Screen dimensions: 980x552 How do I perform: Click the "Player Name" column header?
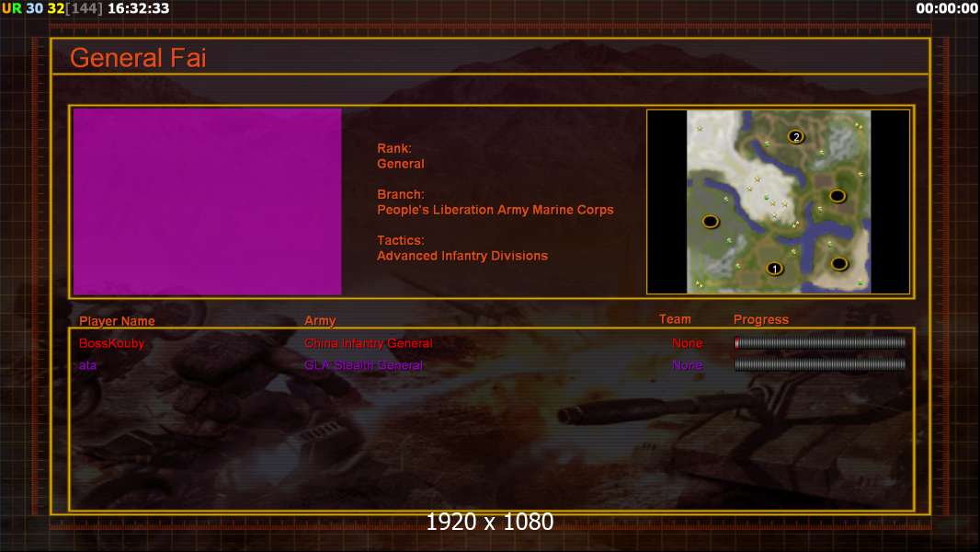[117, 321]
